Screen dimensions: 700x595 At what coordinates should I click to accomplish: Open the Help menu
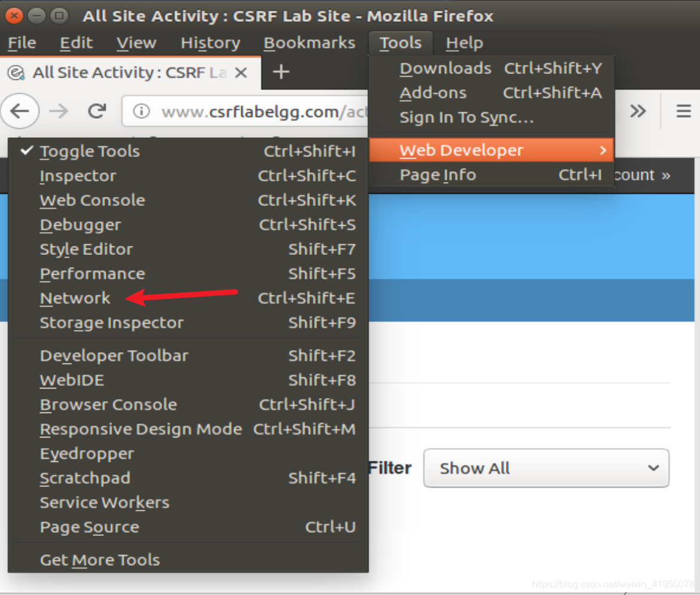(x=464, y=43)
